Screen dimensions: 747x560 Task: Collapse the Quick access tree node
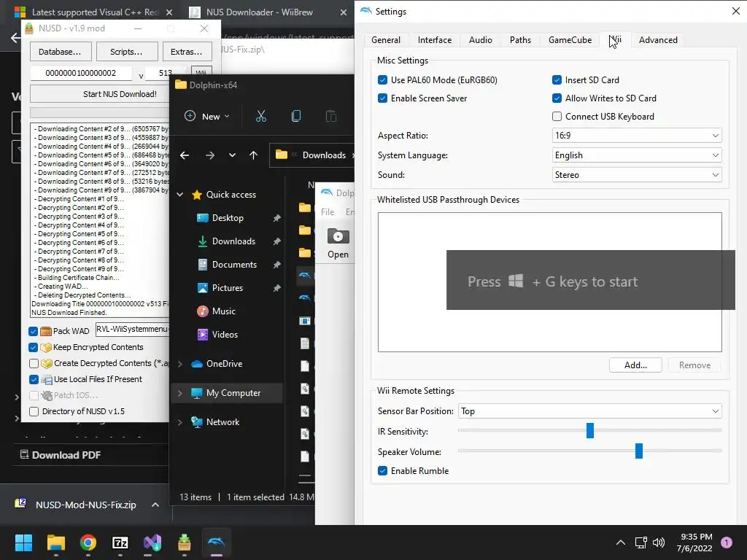point(180,195)
